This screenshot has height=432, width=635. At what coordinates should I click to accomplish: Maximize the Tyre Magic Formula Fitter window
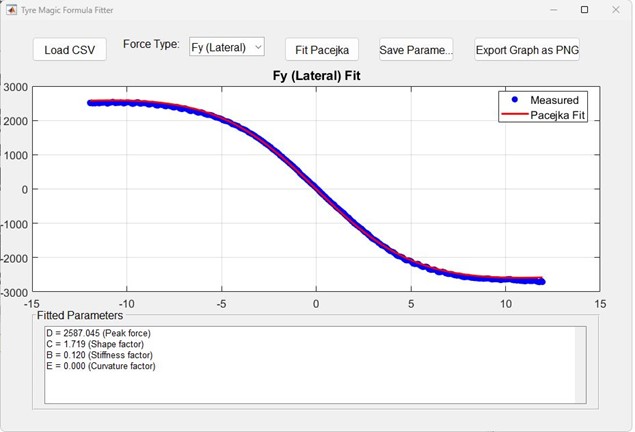[584, 10]
